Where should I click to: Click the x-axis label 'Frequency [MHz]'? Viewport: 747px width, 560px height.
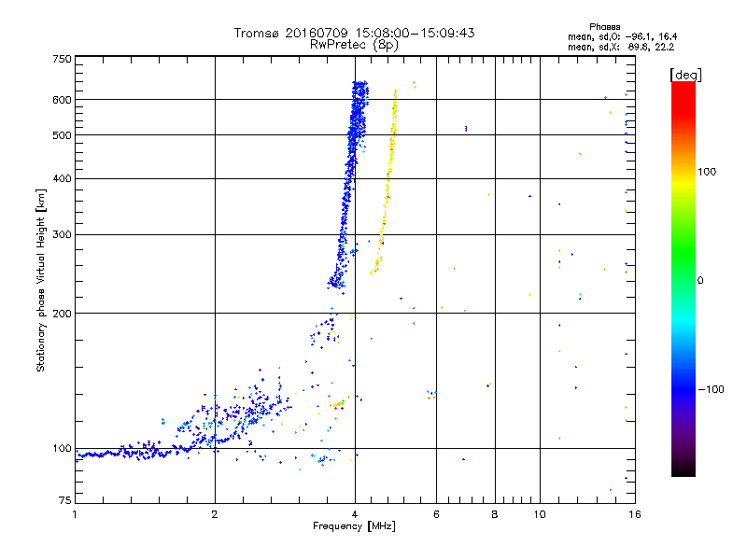coord(354,526)
